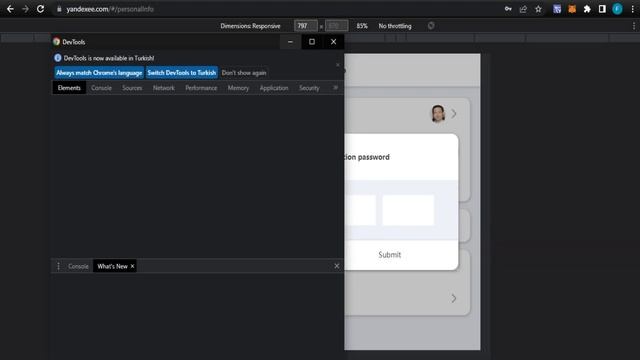Image resolution: width=640 pixels, height=360 pixels.
Task: Reload the page with the refresh icon
Action: click(x=40, y=9)
